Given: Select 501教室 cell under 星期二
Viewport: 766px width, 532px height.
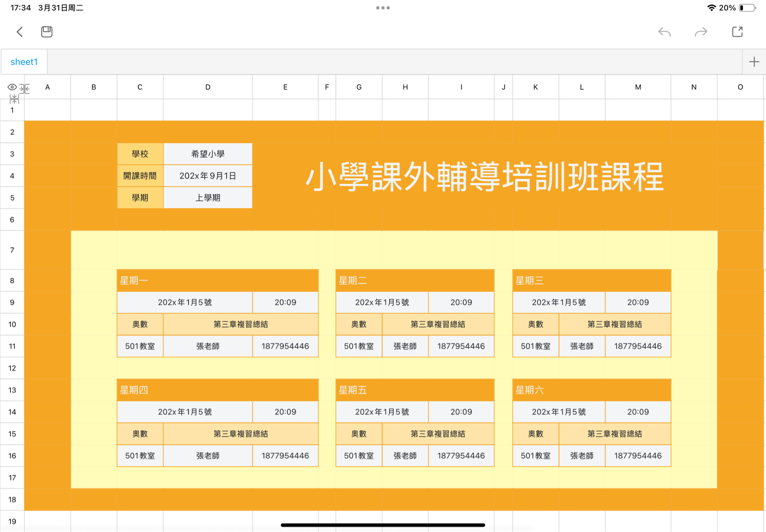Looking at the screenshot, I should click(x=359, y=346).
